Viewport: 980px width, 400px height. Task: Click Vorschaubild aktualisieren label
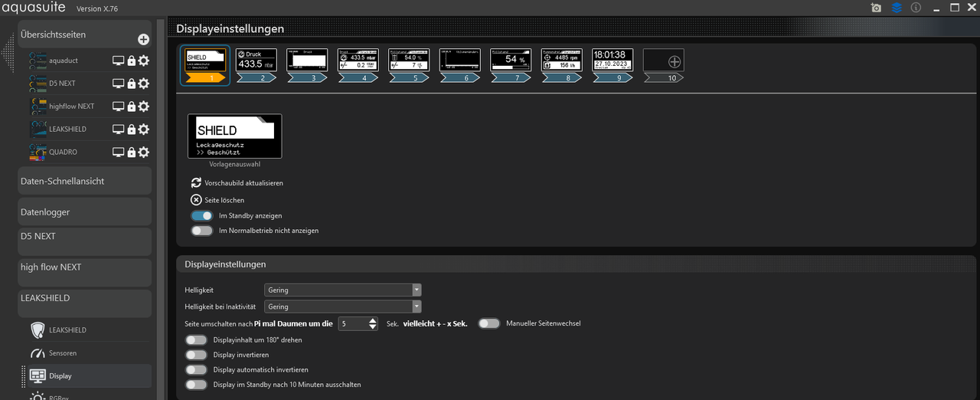244,183
